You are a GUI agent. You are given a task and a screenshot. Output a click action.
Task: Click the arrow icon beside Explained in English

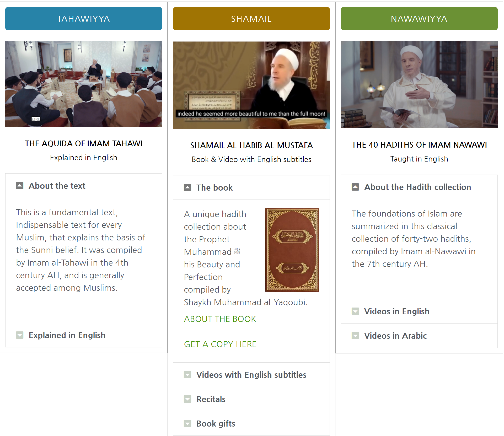coord(20,335)
